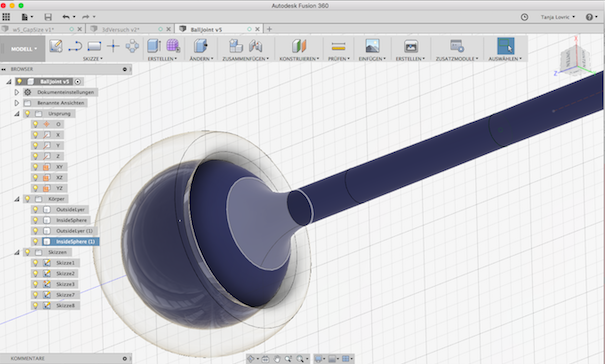Switch to the w5_CapSize v1 tab
605x364 pixels.
click(x=34, y=29)
